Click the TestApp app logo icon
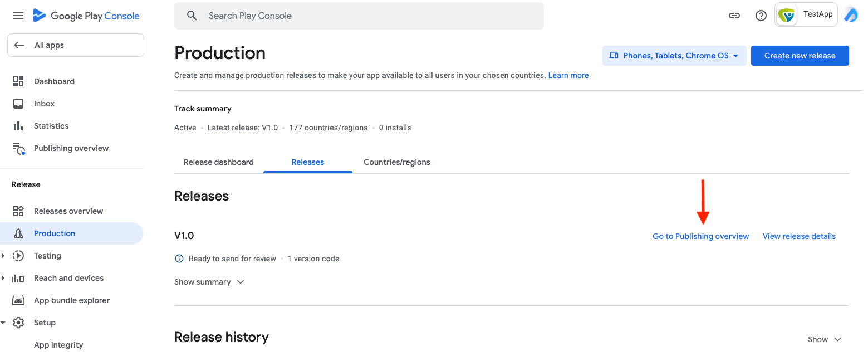This screenshot has height=356, width=868. 787,15
